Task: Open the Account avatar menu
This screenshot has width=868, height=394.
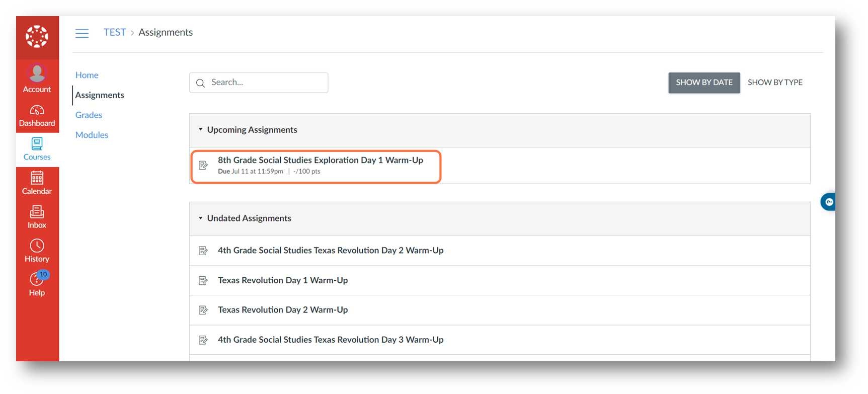Action: [37, 78]
